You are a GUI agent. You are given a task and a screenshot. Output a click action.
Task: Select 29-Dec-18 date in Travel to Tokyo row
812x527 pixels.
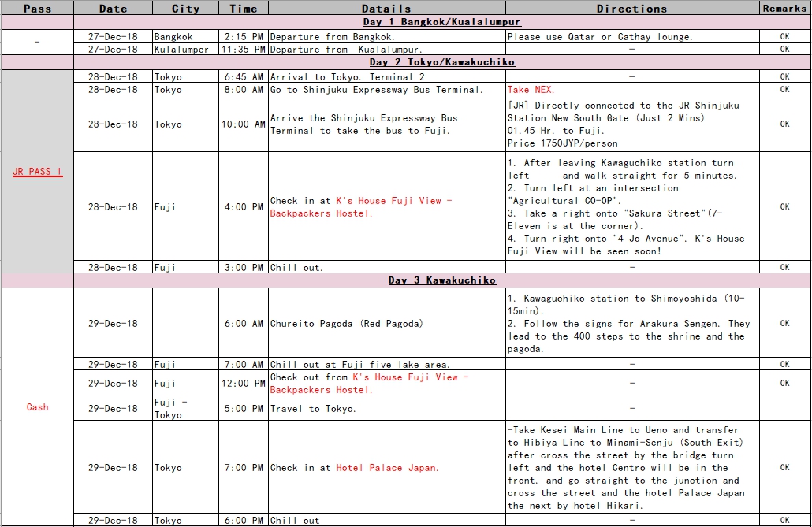[x=113, y=408]
